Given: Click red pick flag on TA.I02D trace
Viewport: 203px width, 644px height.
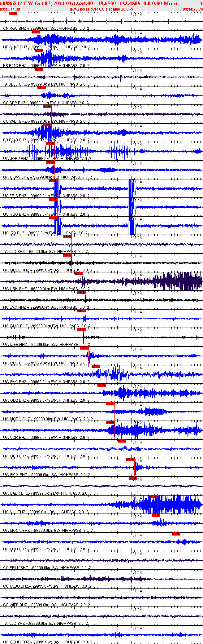Looking at the screenshot, I should pos(67,236).
